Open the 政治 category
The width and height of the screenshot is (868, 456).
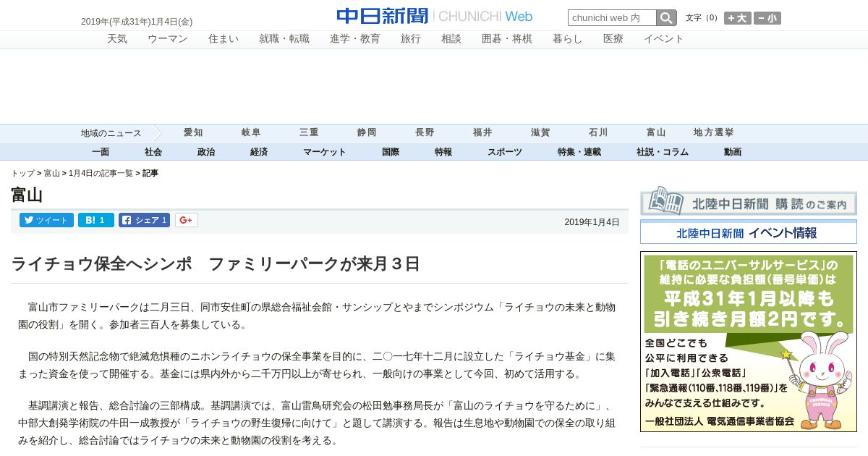click(206, 152)
